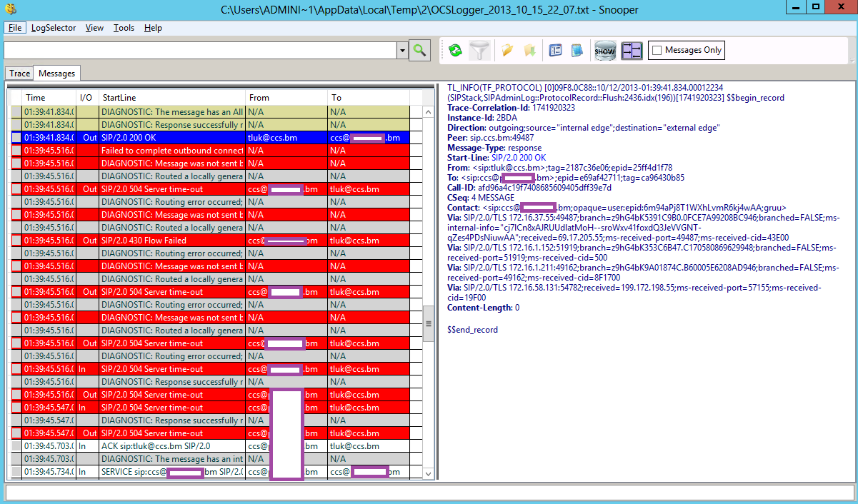Click the SHOW database icon
This screenshot has height=504, width=858.
tap(605, 51)
